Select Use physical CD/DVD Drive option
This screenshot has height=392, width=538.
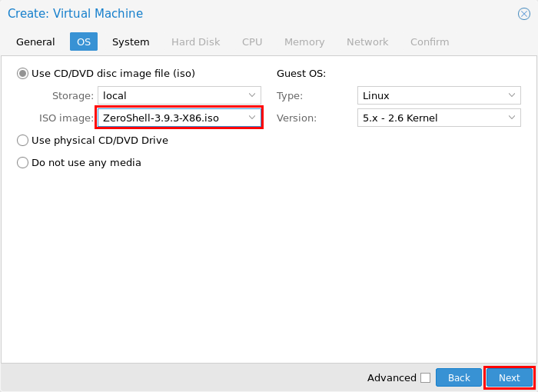(22, 141)
